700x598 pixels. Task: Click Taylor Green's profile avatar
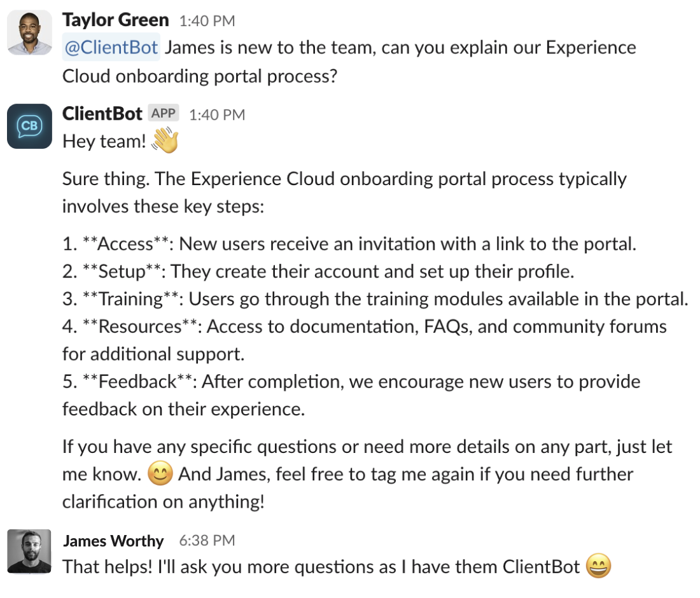pyautogui.click(x=29, y=32)
